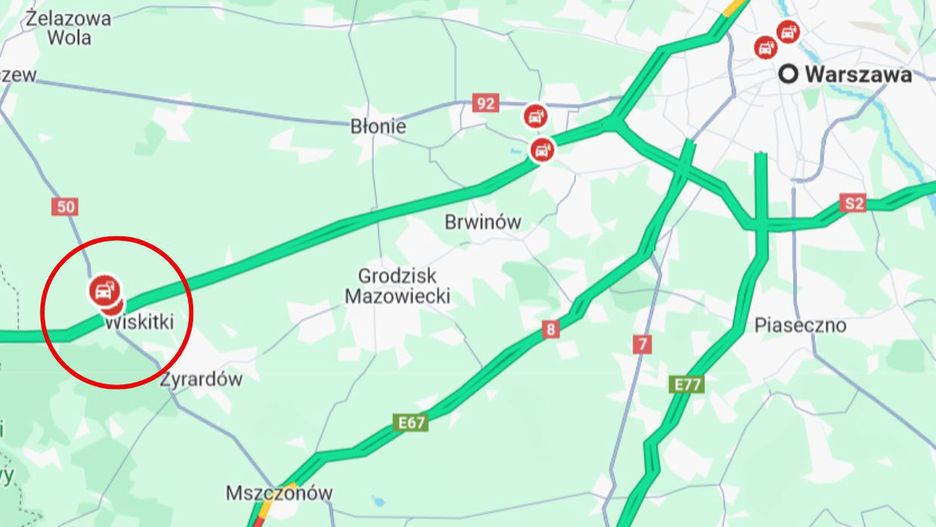Select the crash icon on the highway near Brwinów
Viewport: 936px width, 527px height.
point(542,150)
